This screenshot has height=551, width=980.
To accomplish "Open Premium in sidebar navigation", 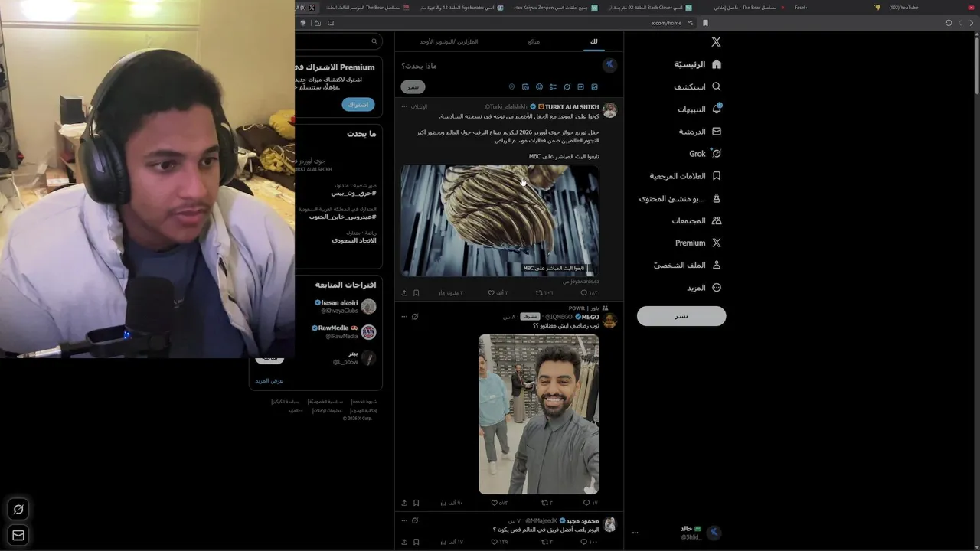I will (x=698, y=243).
